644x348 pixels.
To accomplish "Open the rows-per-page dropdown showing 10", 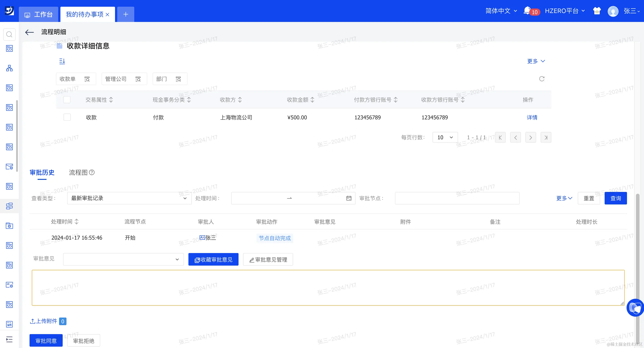I will point(445,137).
